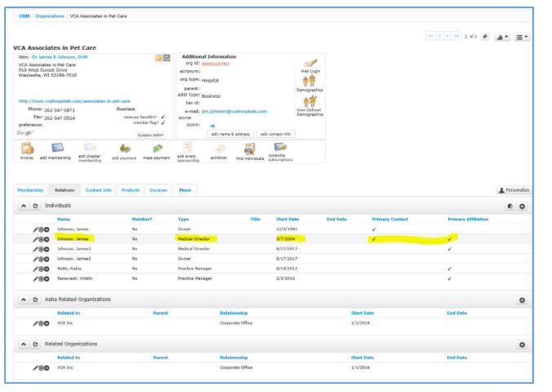
Task: Collapse the Aaha Related Organizations section
Action: 24,300
